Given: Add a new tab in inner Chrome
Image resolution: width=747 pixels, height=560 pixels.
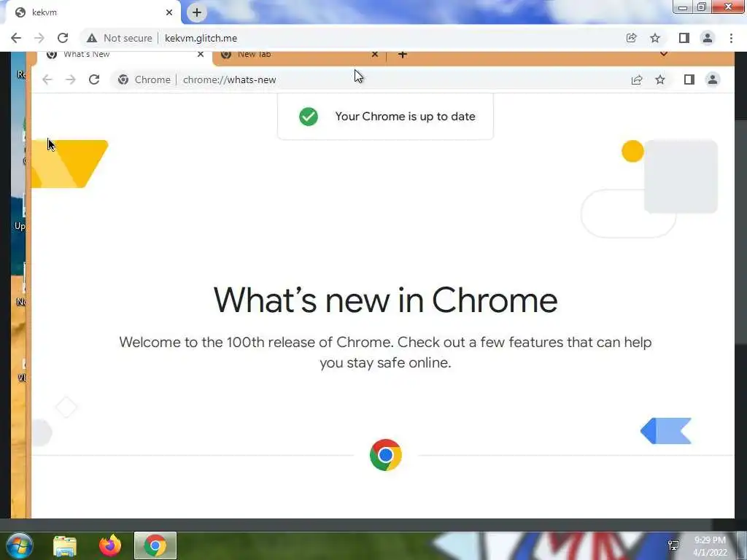Looking at the screenshot, I should pos(402,55).
